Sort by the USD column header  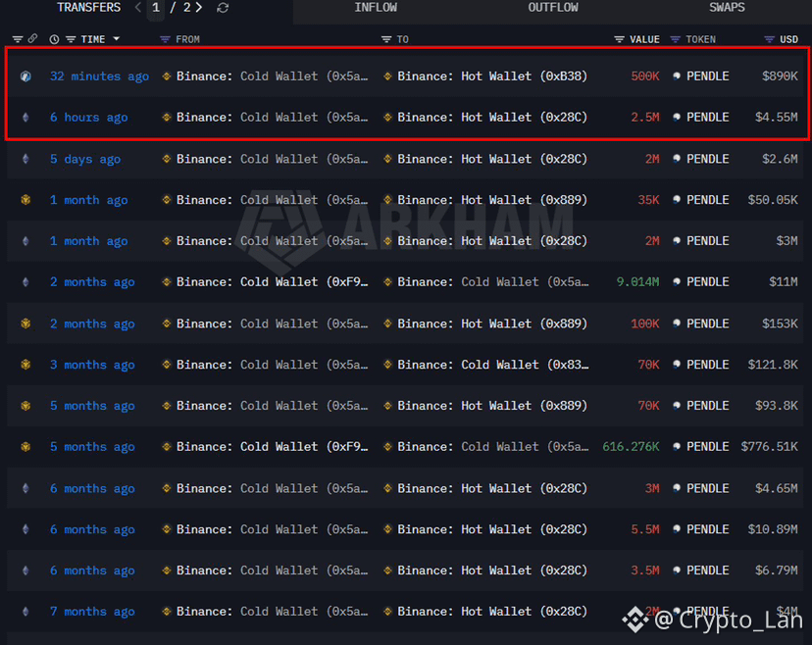788,39
